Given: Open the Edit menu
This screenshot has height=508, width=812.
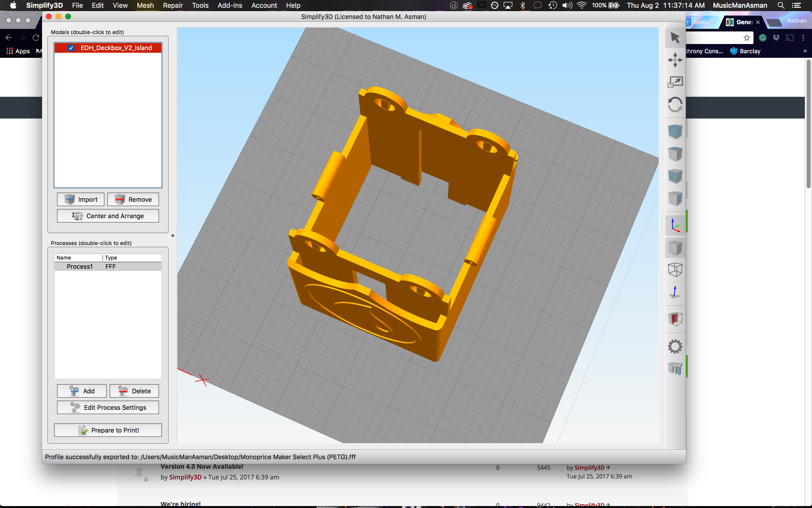Looking at the screenshot, I should pyautogui.click(x=98, y=5).
